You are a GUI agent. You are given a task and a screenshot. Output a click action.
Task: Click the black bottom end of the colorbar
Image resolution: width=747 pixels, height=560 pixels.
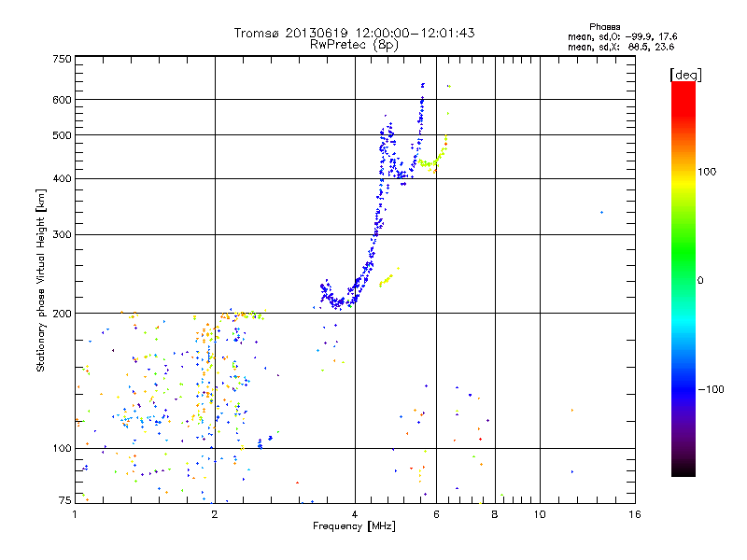point(683,472)
